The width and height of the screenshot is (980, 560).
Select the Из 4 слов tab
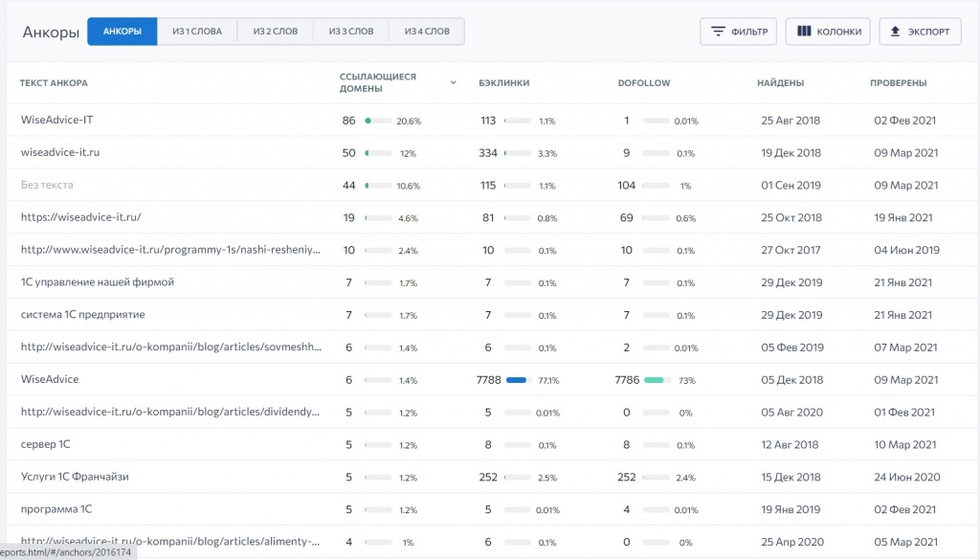pyautogui.click(x=427, y=32)
